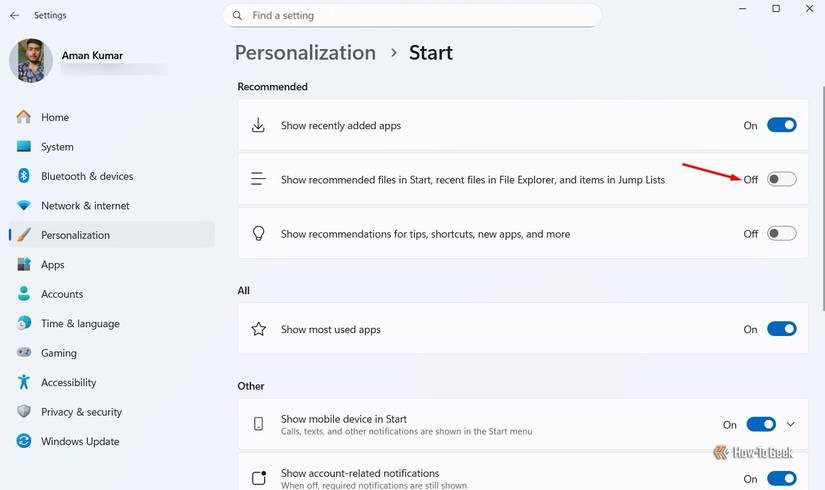
Task: Enable recommended files in Start toggle
Action: pos(781,179)
